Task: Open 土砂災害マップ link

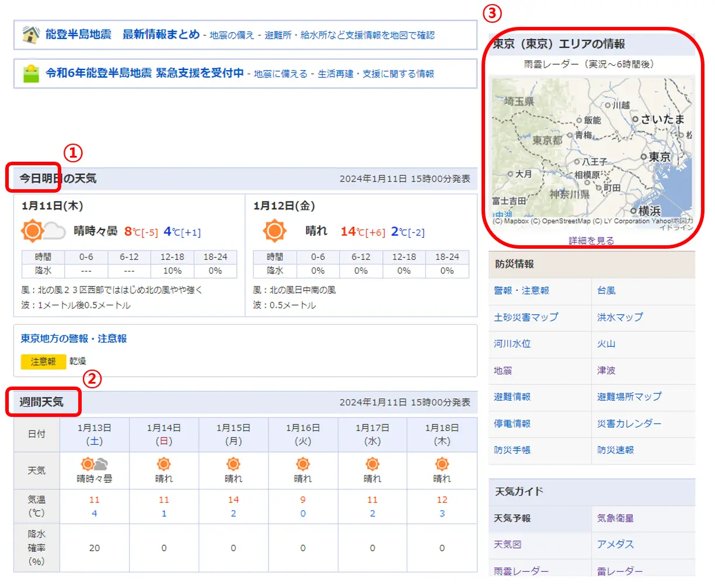Action: pyautogui.click(x=526, y=317)
